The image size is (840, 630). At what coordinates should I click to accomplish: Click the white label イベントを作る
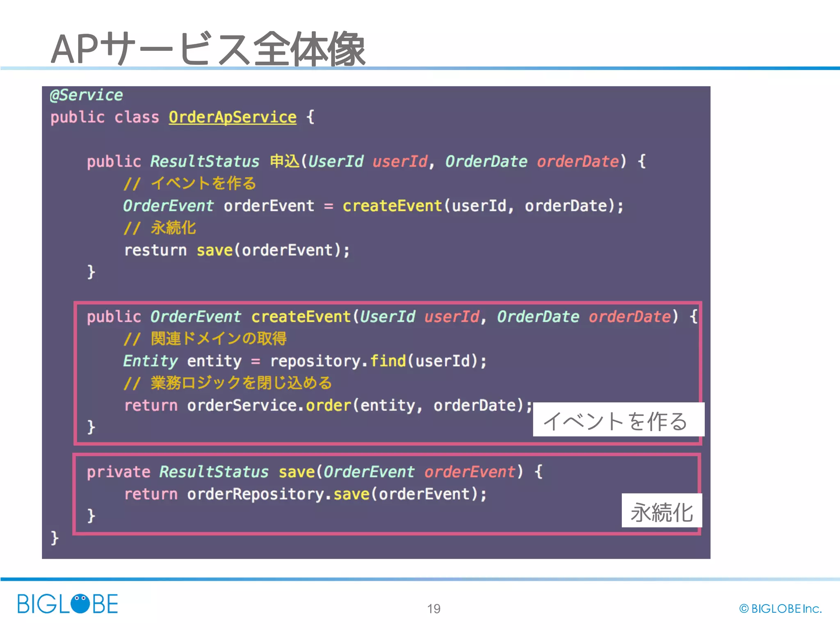click(619, 420)
